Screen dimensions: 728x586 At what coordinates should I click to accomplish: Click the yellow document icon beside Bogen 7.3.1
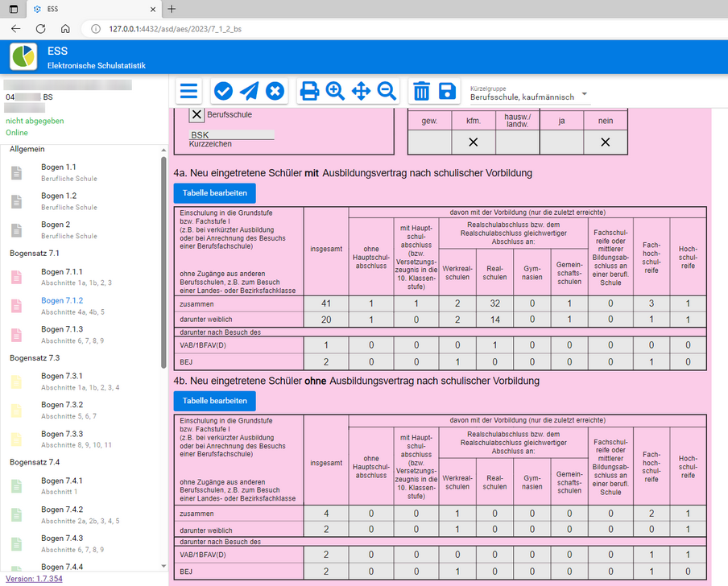click(16, 382)
